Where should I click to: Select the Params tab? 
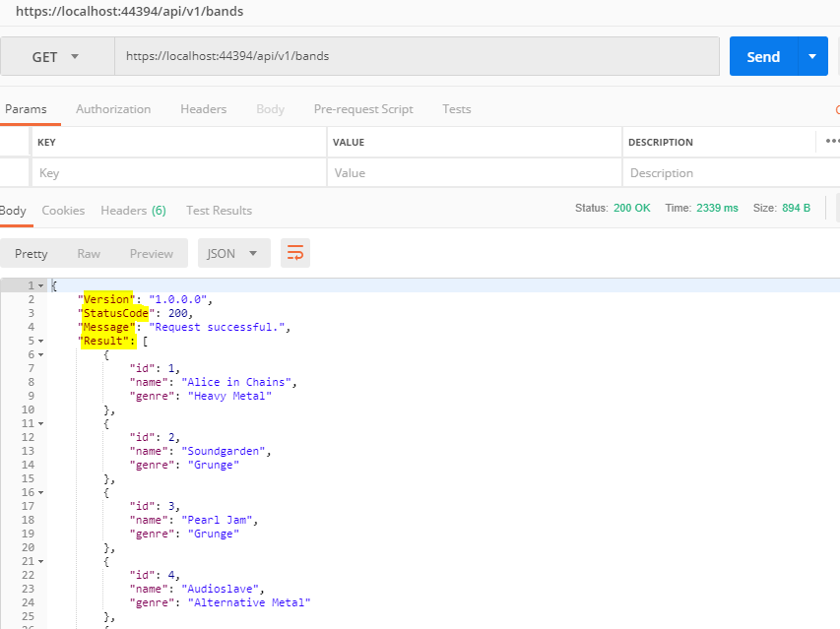point(26,109)
